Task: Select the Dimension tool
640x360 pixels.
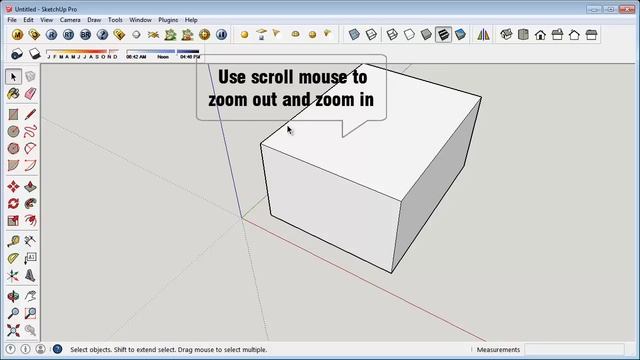Action: (x=30, y=241)
